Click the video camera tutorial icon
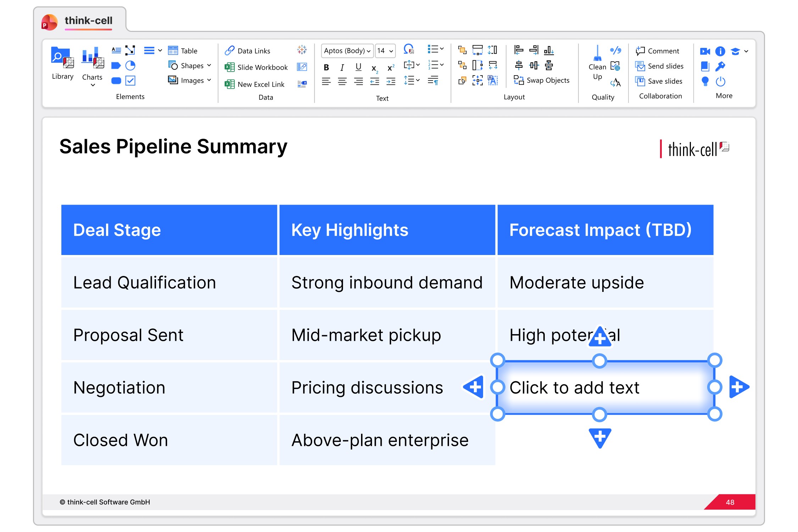Viewport: 798px width, 532px height. click(x=705, y=51)
